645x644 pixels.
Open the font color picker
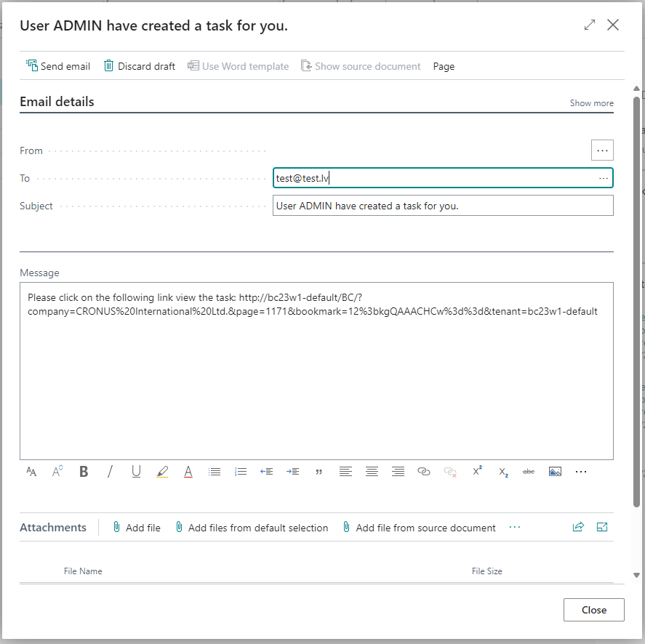click(188, 472)
